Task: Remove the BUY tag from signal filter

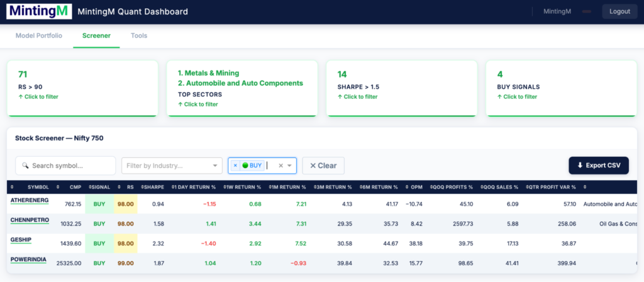Action: point(236,166)
